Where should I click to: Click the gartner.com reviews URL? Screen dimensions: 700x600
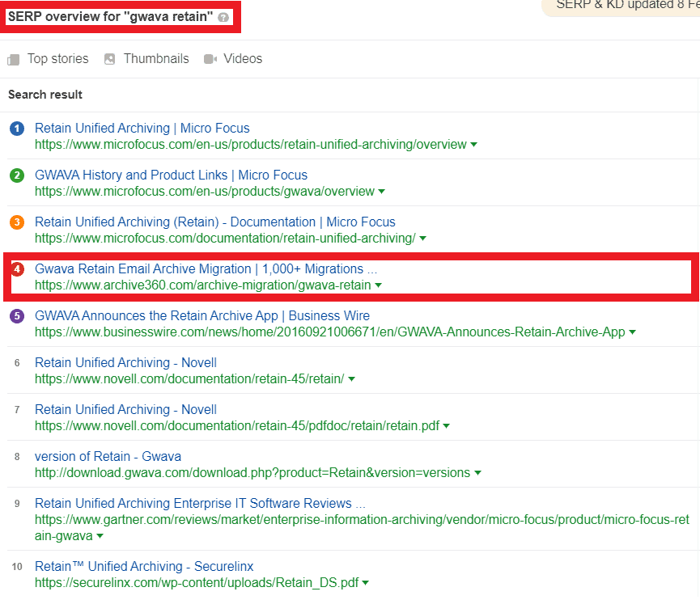362,527
